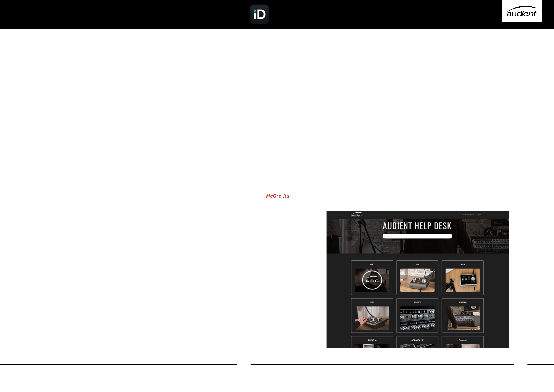Image resolution: width=554 pixels, height=392 pixels.
Task: Open the iD14 product card
Action: tap(463, 278)
